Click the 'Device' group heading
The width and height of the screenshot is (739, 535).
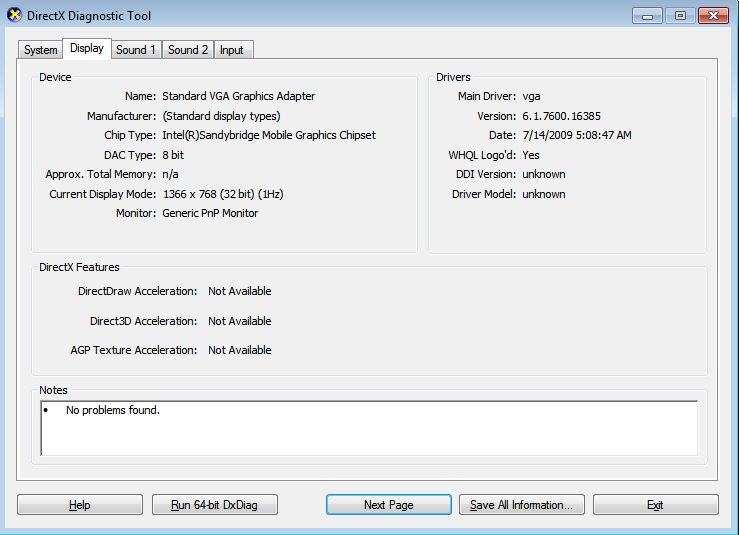pos(55,77)
